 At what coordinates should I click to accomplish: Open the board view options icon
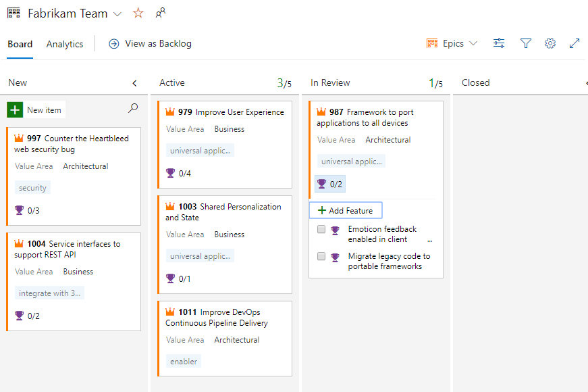point(499,43)
